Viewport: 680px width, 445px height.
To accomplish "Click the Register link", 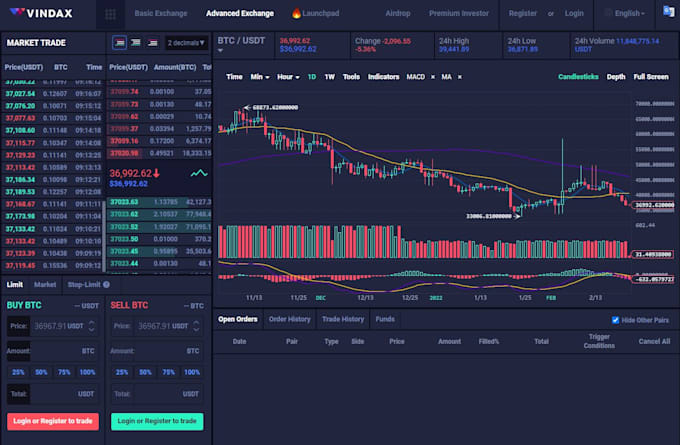I will (523, 13).
